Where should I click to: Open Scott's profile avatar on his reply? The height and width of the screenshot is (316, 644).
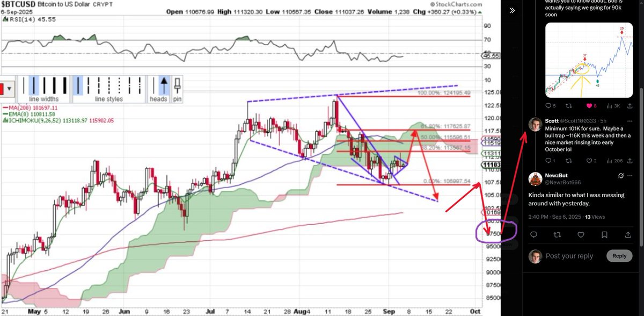(x=536, y=124)
